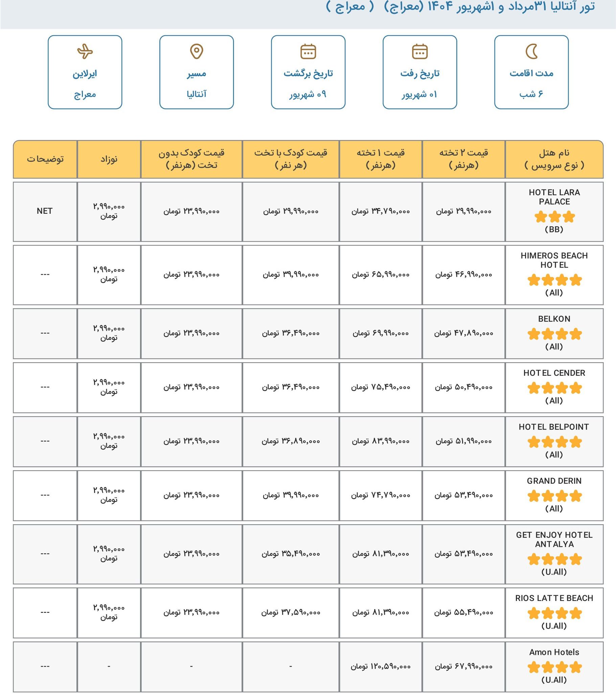Click the airline airplane icon
The height and width of the screenshot is (694, 616).
85,51
